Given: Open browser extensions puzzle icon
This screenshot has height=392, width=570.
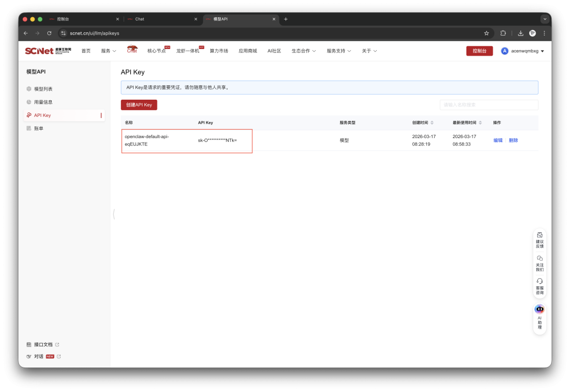Looking at the screenshot, I should pos(503,33).
